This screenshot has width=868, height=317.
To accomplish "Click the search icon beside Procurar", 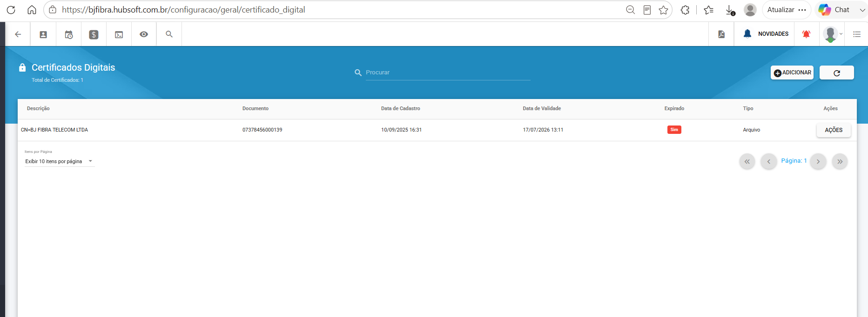I will [x=358, y=73].
